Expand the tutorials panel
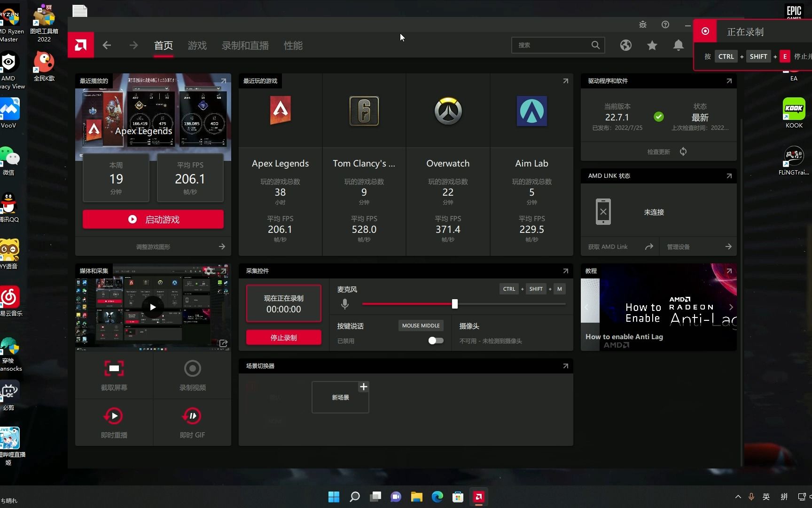The height and width of the screenshot is (508, 812). click(x=729, y=271)
